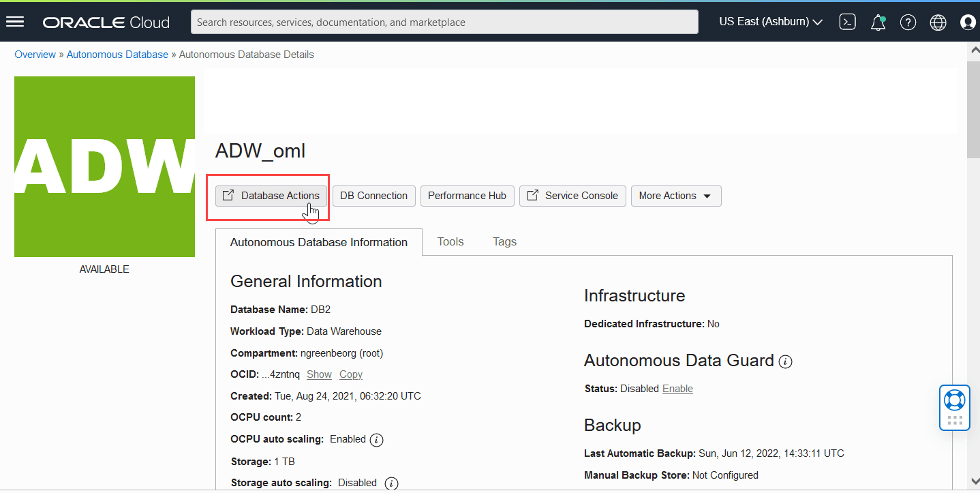Expand the More Actions dropdown
Screen dimensions: 980x493
(675, 196)
